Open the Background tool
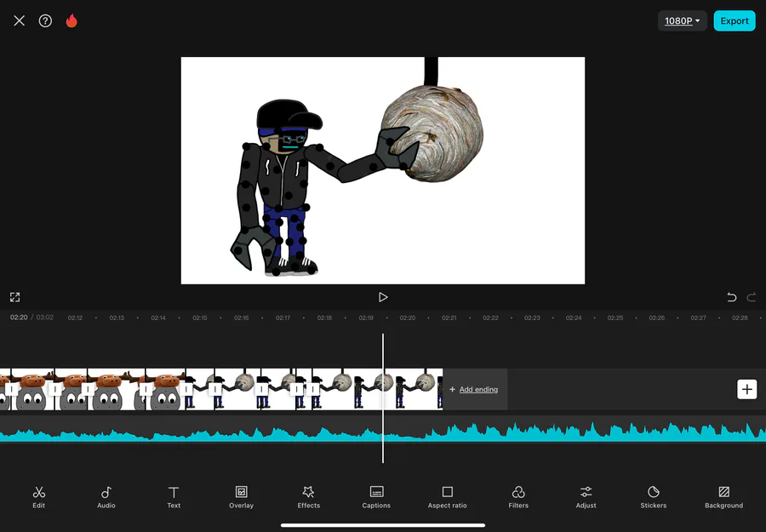 (x=723, y=497)
